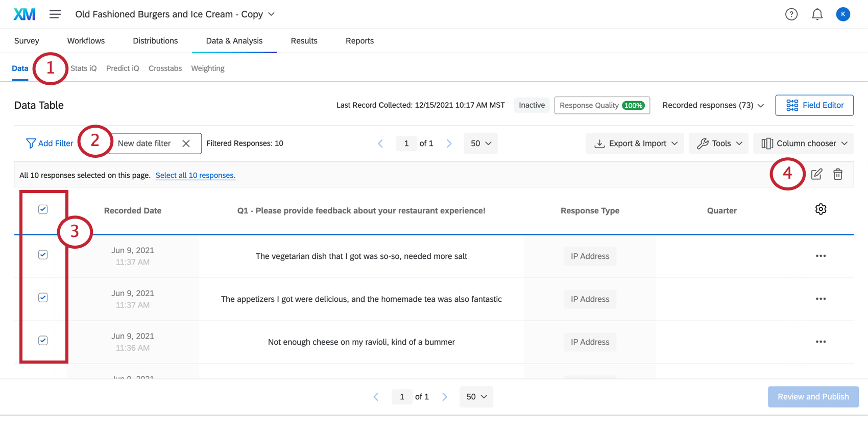This screenshot has width=868, height=432.
Task: Open the notifications bell
Action: click(x=817, y=14)
